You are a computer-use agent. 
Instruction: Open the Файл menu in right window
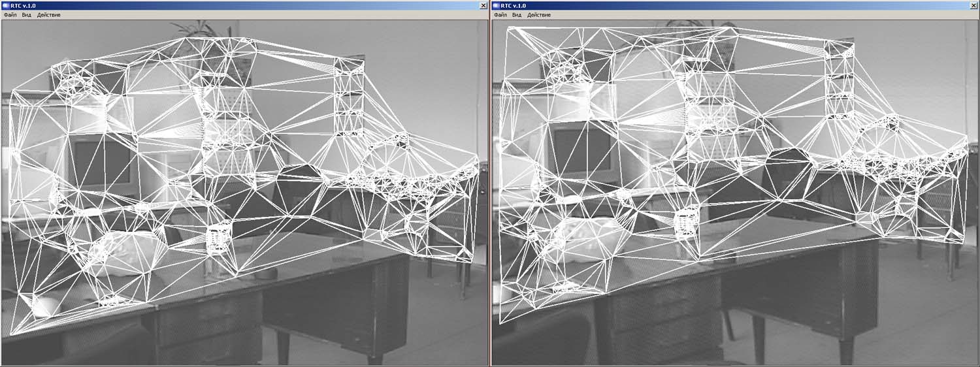pos(500,15)
